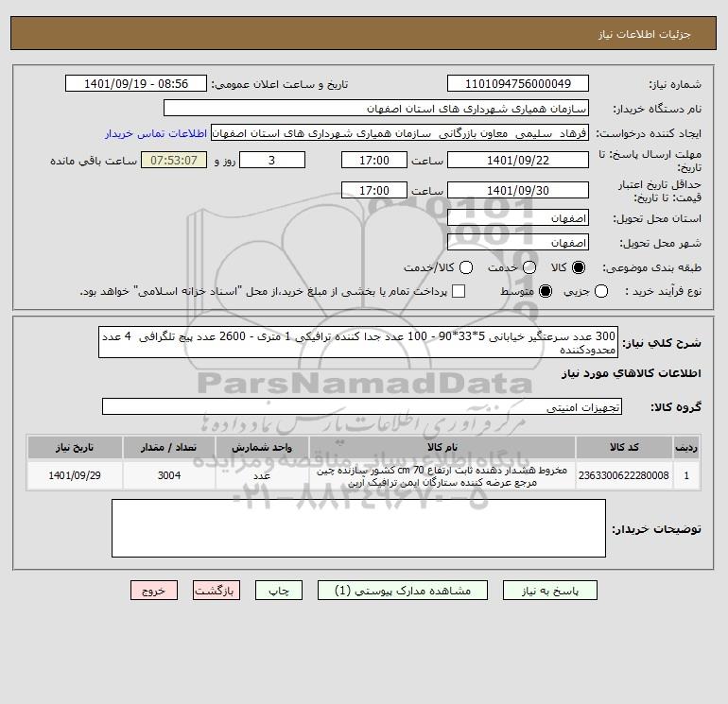Choose the متوسط purchase type radio
Screen dimensions: 728x704
546,291
